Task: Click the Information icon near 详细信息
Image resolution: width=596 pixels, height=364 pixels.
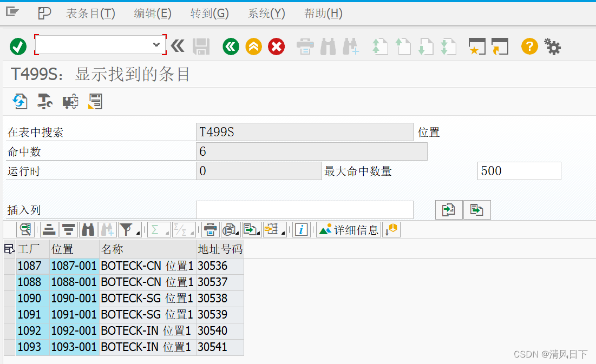Action: [302, 229]
